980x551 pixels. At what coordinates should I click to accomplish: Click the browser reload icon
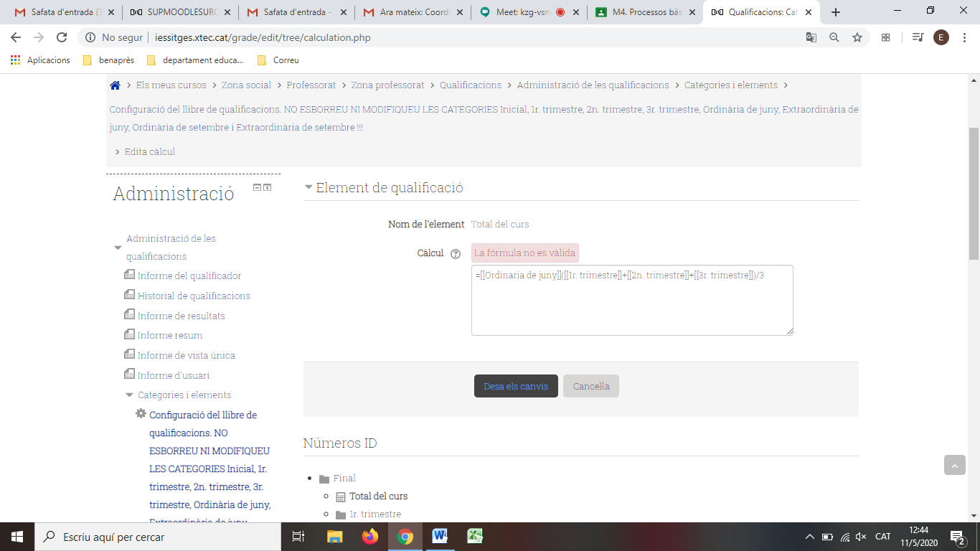point(62,37)
